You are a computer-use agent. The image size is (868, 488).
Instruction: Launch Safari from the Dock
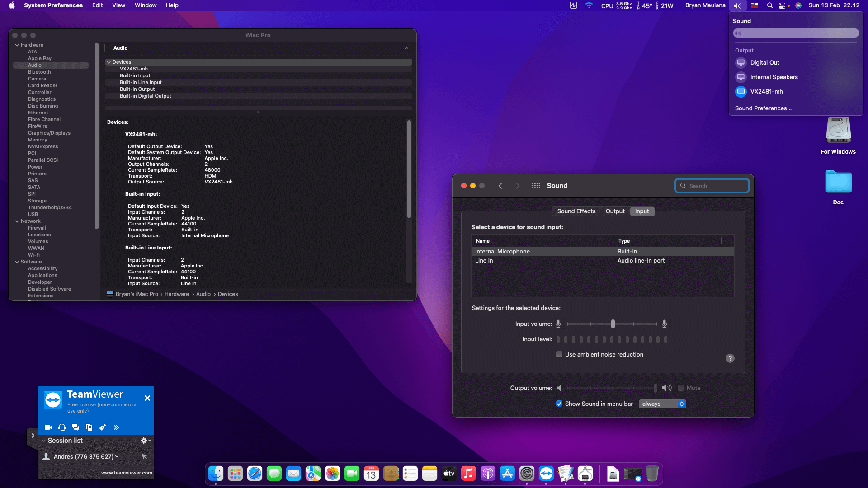[255, 474]
